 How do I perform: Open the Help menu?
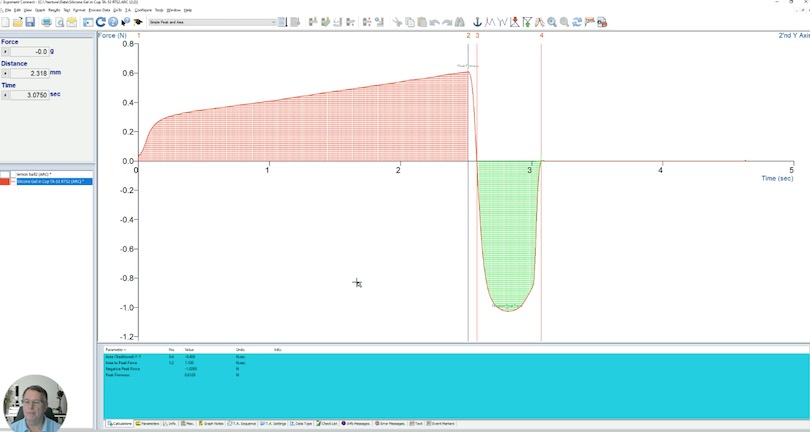pyautogui.click(x=188, y=10)
